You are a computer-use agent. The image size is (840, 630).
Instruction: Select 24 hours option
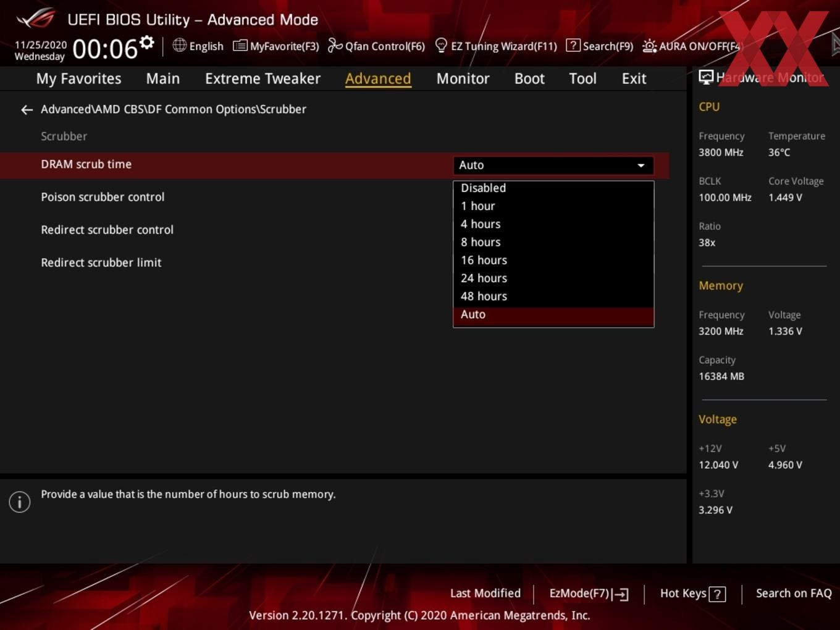(553, 278)
